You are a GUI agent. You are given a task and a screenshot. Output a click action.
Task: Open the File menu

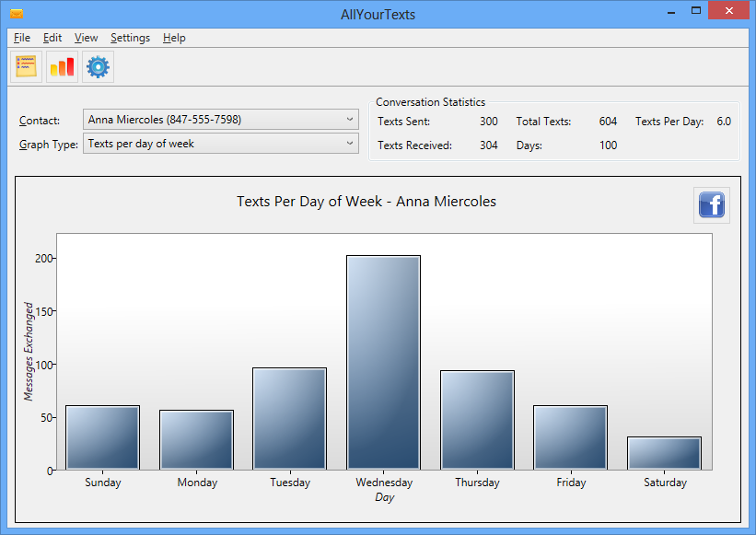coord(22,38)
